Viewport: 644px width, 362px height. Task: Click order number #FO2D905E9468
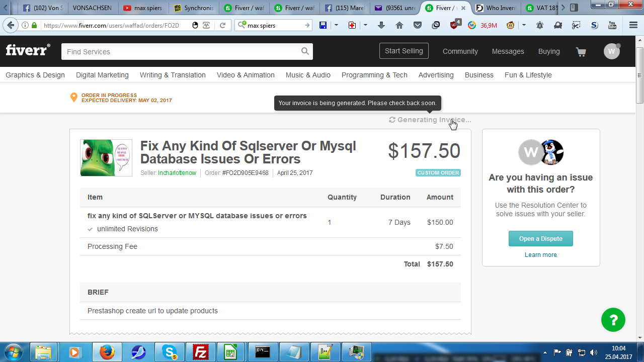point(246,173)
